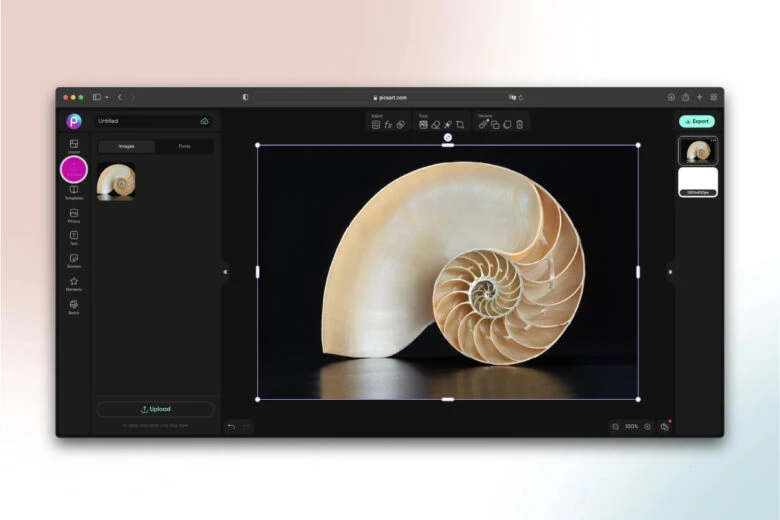Delete the layer with trash icon
The width and height of the screenshot is (780, 520).
[x=520, y=125]
